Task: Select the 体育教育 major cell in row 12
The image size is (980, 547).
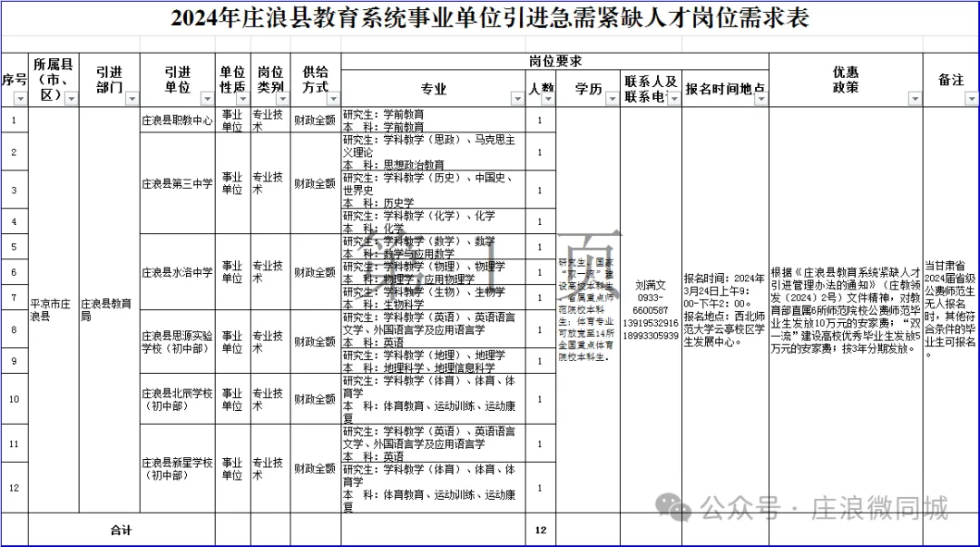Action: tap(434, 488)
